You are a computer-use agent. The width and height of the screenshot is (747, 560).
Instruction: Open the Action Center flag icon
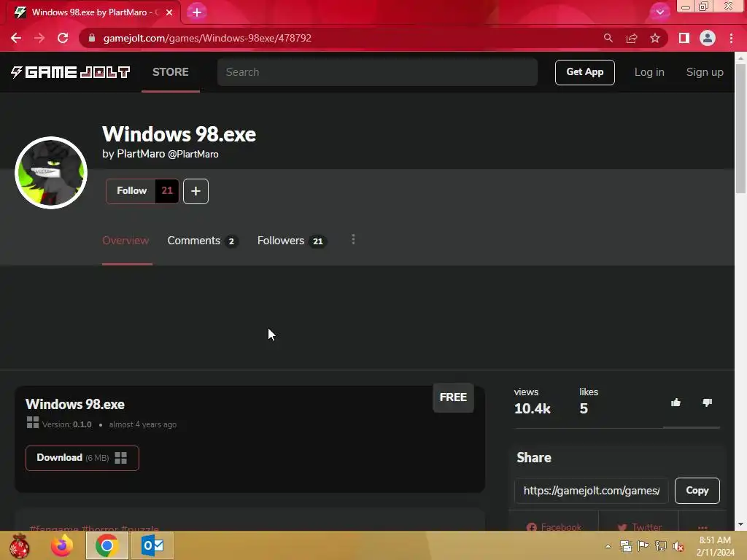[x=643, y=546]
